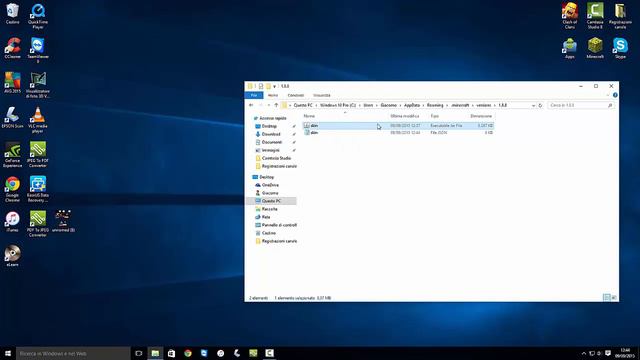Select the Clash of Clans desktop icon
Screen dimensions: 640x360
coord(570,16)
